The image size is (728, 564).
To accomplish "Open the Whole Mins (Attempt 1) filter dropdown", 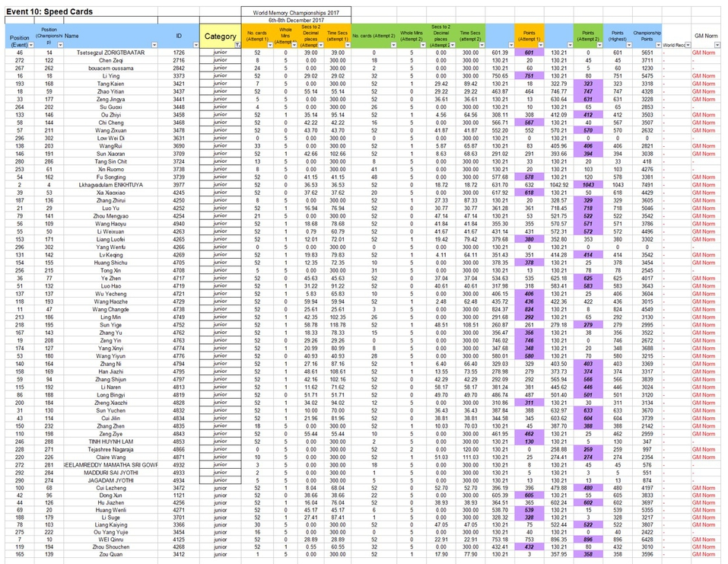I will [x=294, y=45].
